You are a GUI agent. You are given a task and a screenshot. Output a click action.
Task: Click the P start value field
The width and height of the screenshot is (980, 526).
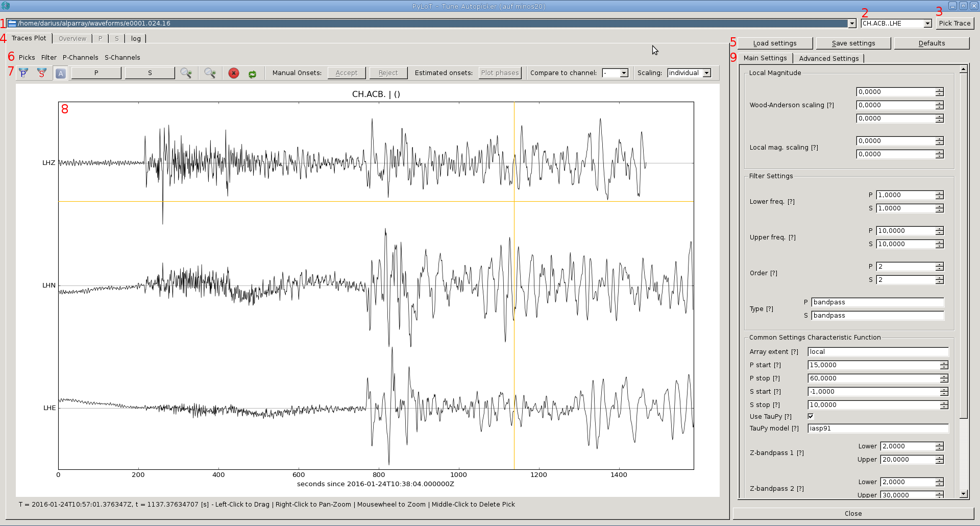tap(873, 365)
